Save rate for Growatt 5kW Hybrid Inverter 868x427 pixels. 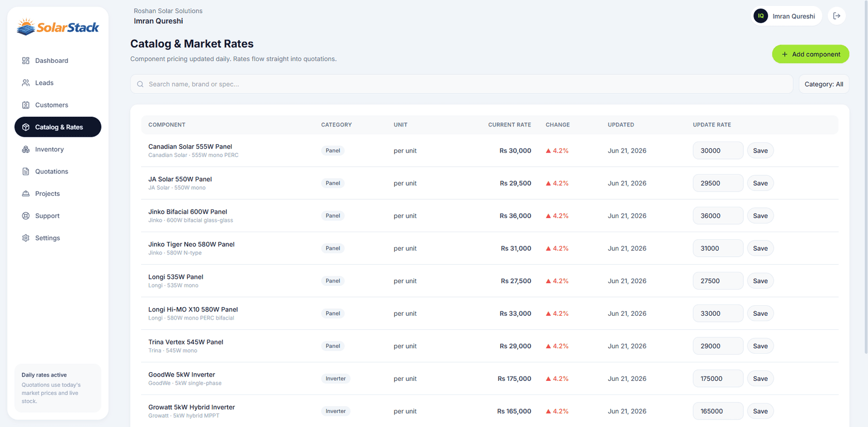point(760,411)
